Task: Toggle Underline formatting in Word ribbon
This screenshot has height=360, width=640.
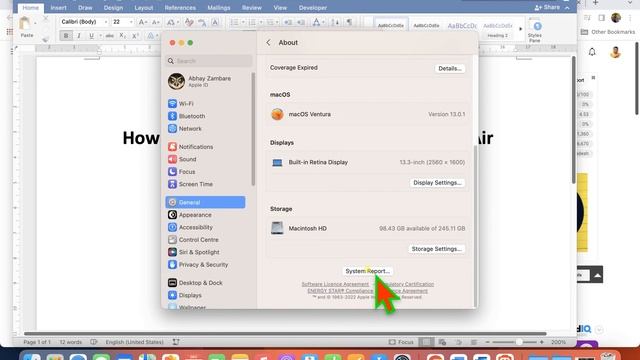Action: 91,36
